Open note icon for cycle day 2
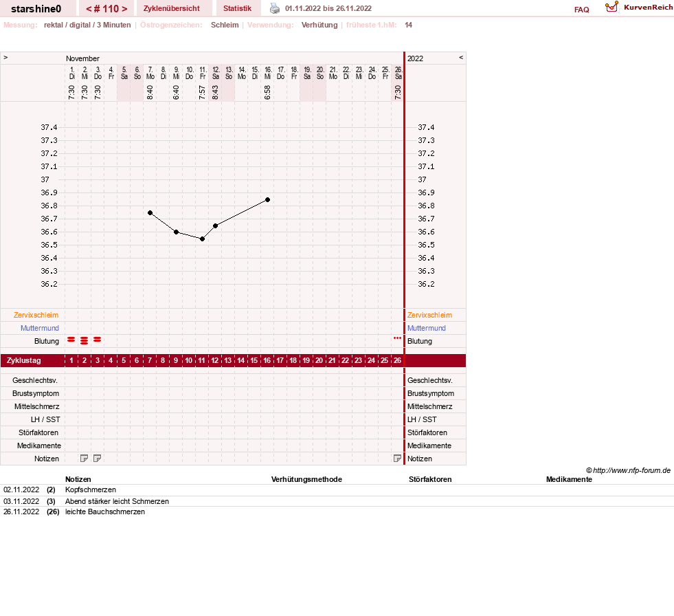 (x=85, y=459)
